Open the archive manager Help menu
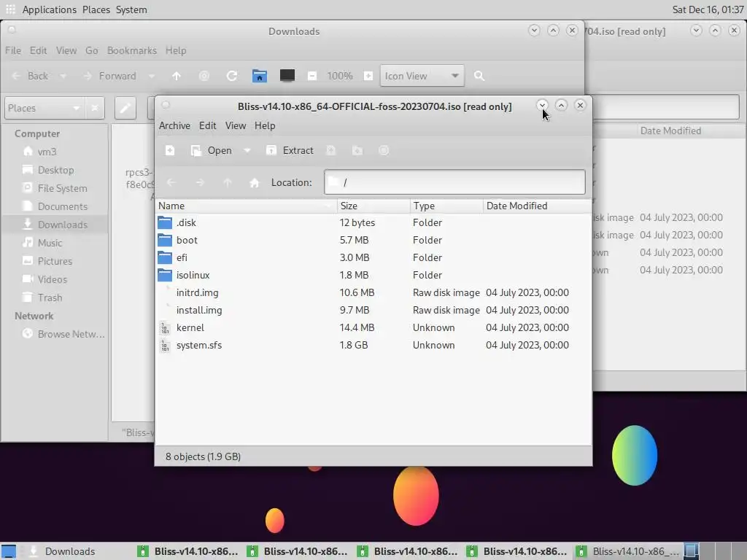The height and width of the screenshot is (560, 747). click(x=265, y=125)
